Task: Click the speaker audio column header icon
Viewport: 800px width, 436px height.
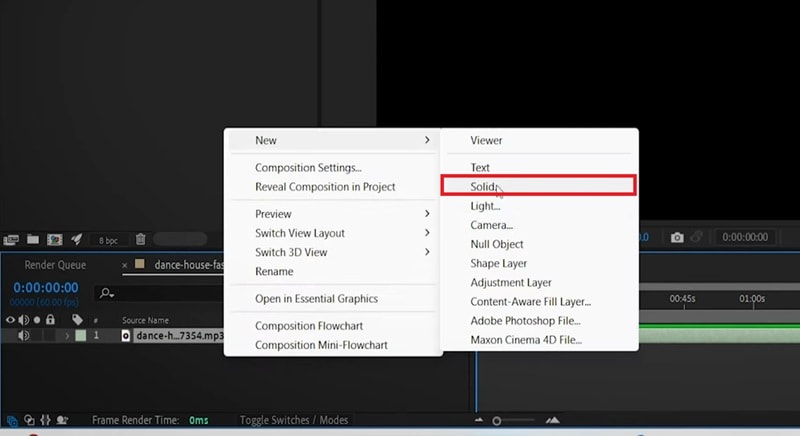Action: pyautogui.click(x=23, y=320)
